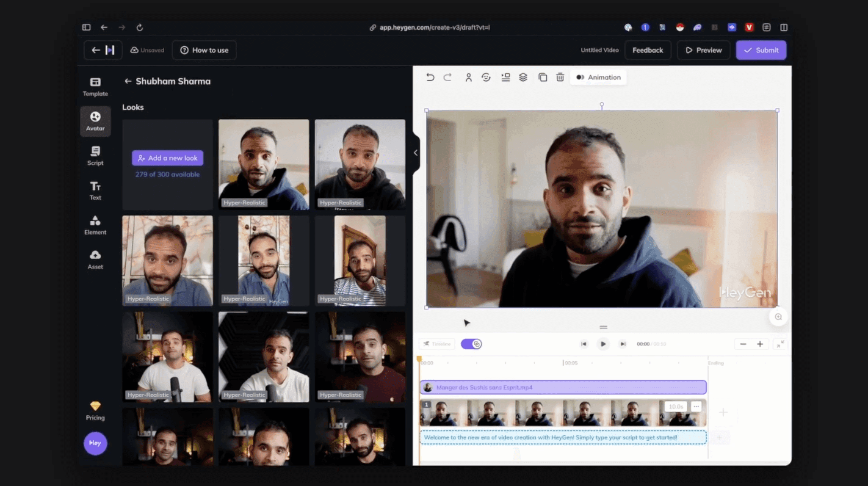The height and width of the screenshot is (486, 868).
Task: Undo the last action
Action: tap(430, 77)
